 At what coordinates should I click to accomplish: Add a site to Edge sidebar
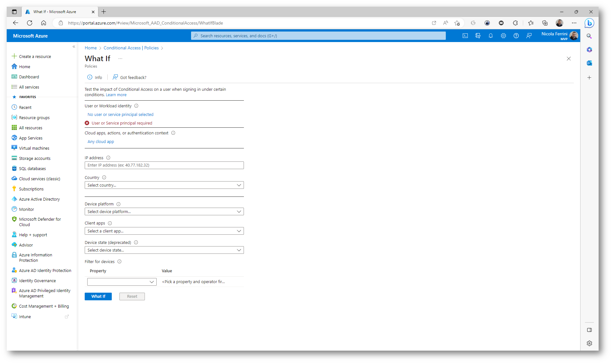[589, 77]
